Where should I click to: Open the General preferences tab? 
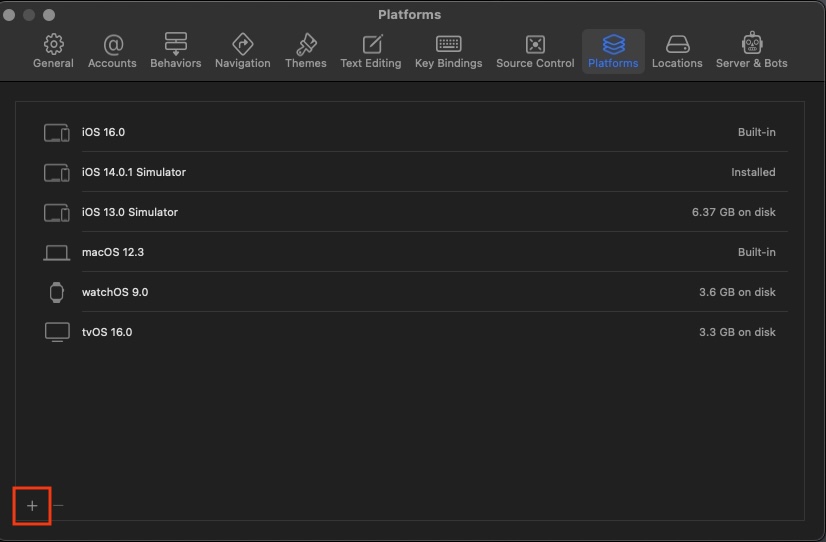(x=53, y=51)
